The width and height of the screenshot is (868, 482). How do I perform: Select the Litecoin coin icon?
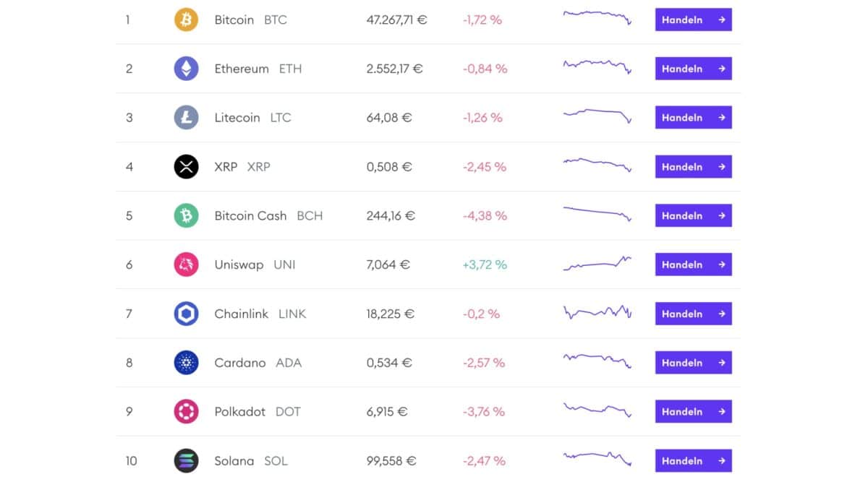(186, 117)
